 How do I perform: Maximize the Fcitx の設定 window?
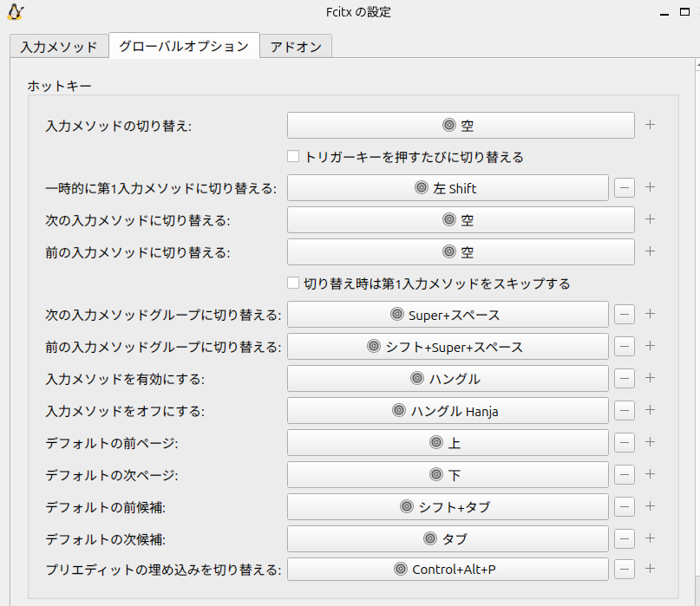click(x=684, y=12)
